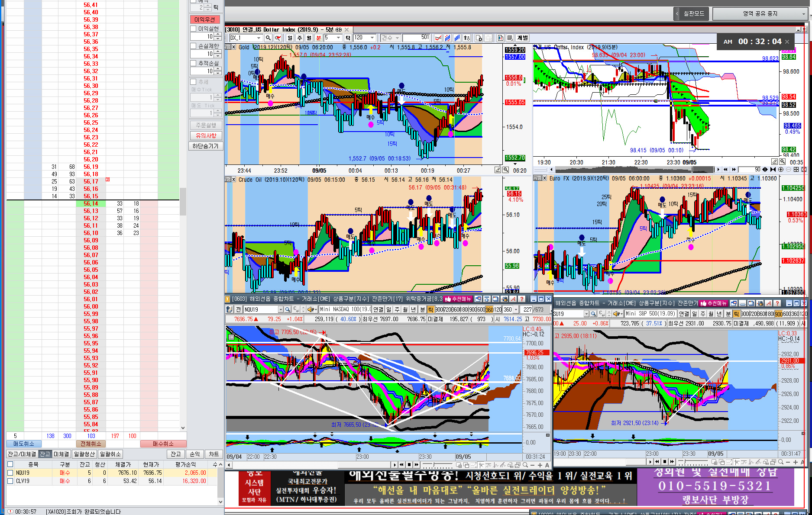Open the 360 interval dropdown in NASDAQ toolbar
The width and height of the screenshot is (812, 515).
tap(516, 309)
